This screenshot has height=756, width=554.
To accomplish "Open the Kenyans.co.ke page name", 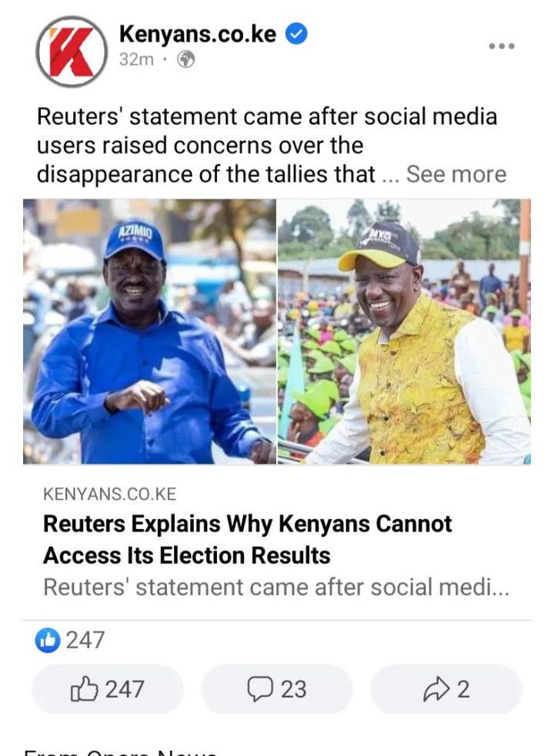I will coord(198,35).
